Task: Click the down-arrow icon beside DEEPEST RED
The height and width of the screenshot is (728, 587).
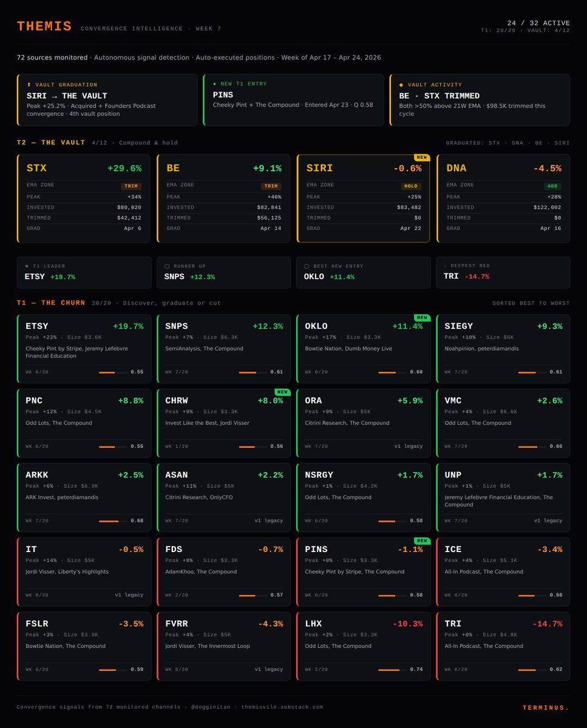Action: click(446, 266)
